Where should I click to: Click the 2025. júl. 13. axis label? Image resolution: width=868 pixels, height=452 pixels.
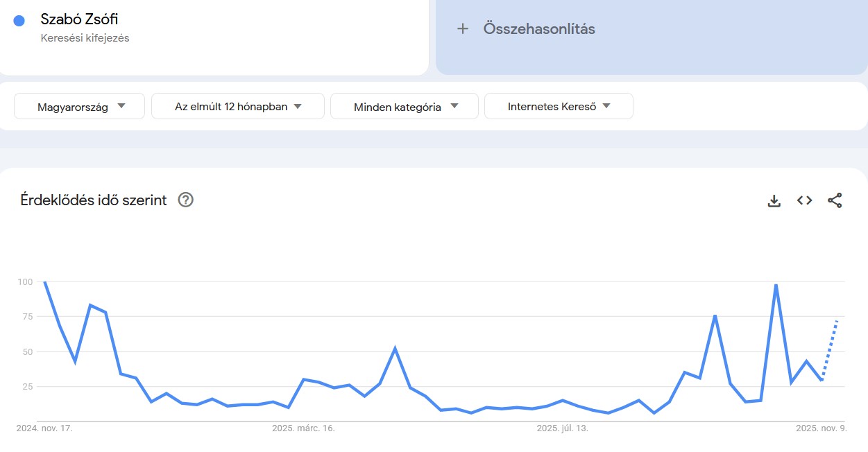[x=564, y=428]
